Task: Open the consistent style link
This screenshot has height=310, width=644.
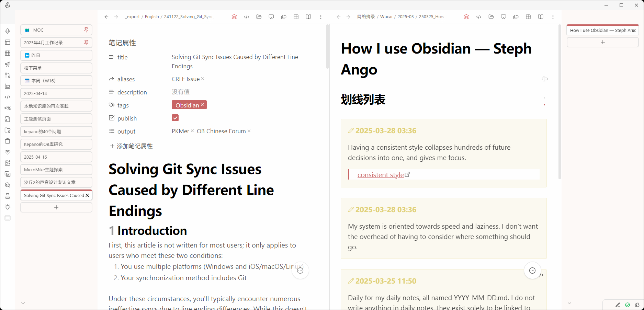Action: point(381,175)
